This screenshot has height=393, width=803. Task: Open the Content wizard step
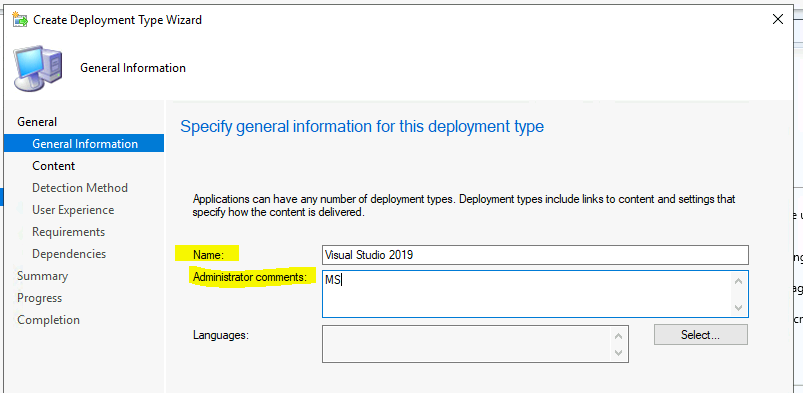pyautogui.click(x=53, y=166)
